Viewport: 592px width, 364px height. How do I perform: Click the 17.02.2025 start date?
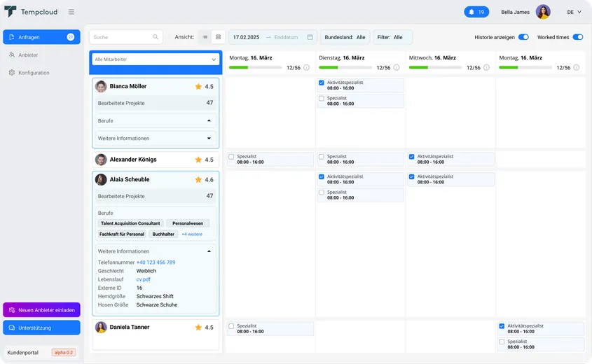246,37
